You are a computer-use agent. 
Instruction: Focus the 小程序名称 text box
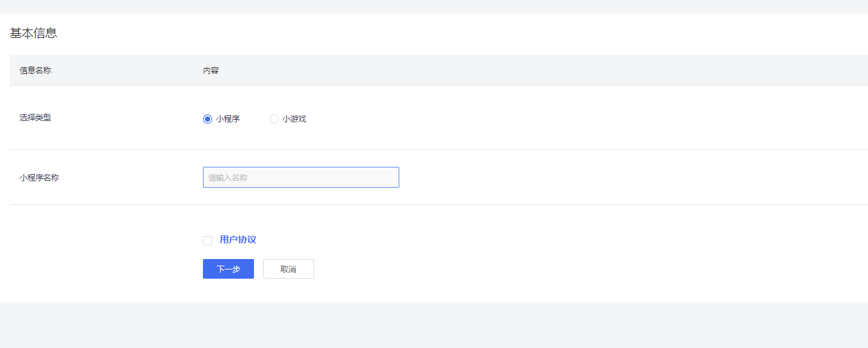(301, 177)
